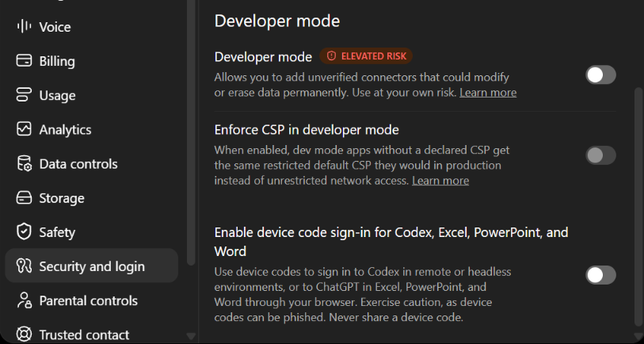644x344 pixels.
Task: Click the Elevated Risk warning shield icon
Action: tap(331, 56)
